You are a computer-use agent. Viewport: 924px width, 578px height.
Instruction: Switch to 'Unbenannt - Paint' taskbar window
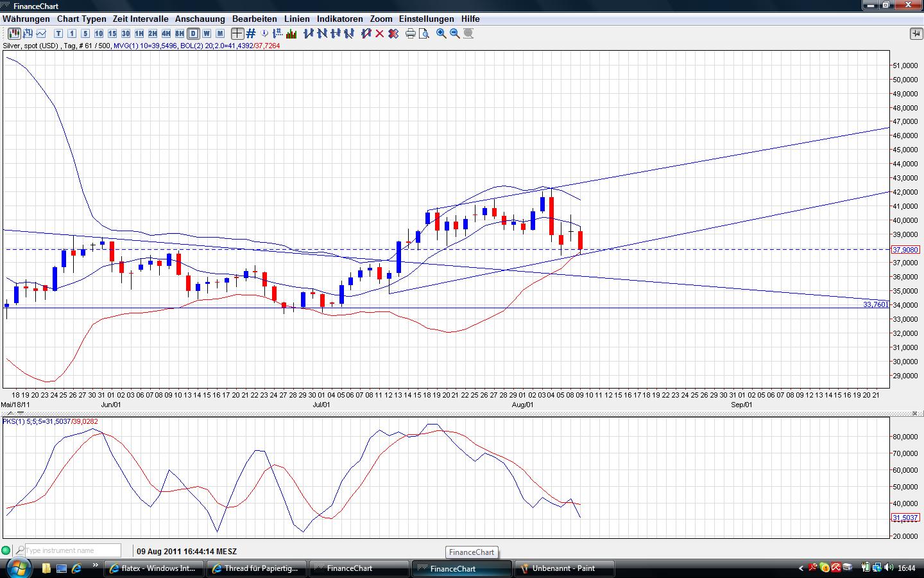565,568
